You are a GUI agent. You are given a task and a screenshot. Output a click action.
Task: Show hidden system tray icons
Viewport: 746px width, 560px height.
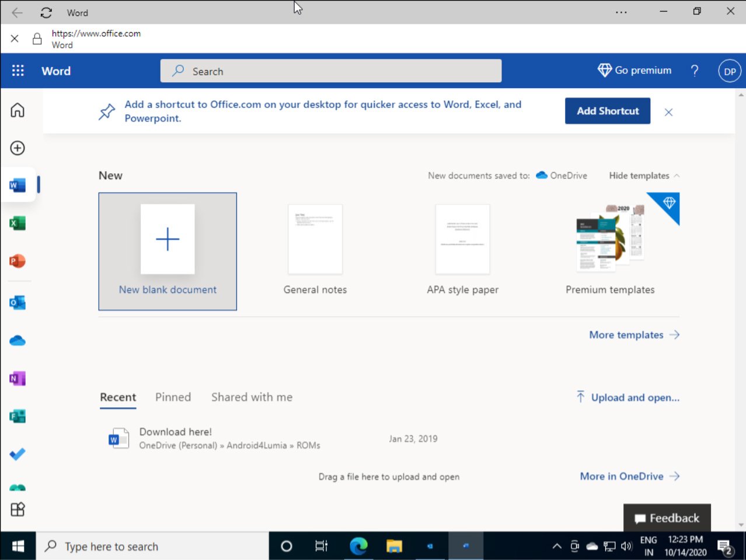click(x=557, y=546)
